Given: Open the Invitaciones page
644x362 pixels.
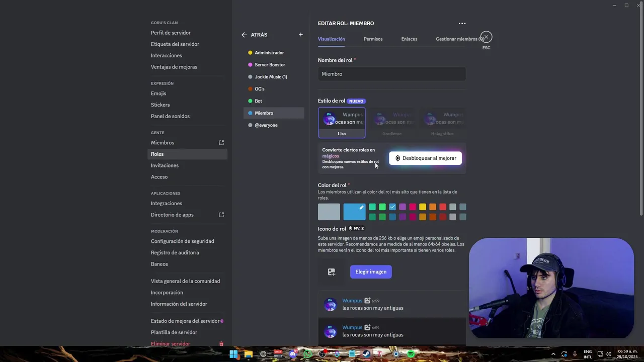Looking at the screenshot, I should tap(188, 165).
